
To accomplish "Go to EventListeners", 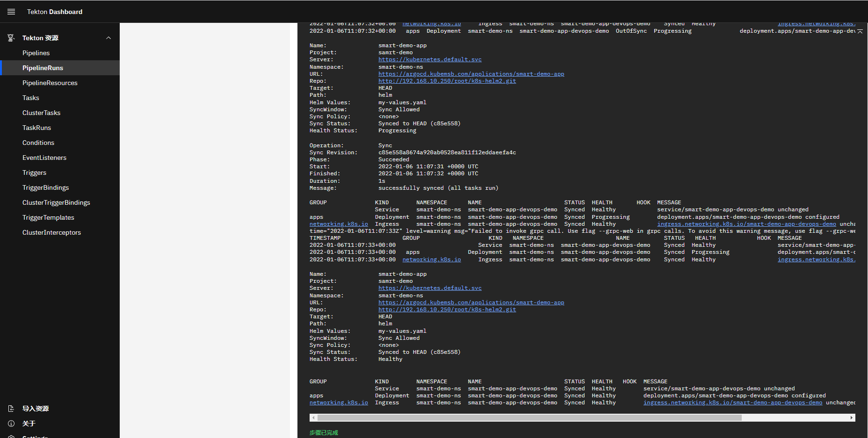I will click(60, 158).
